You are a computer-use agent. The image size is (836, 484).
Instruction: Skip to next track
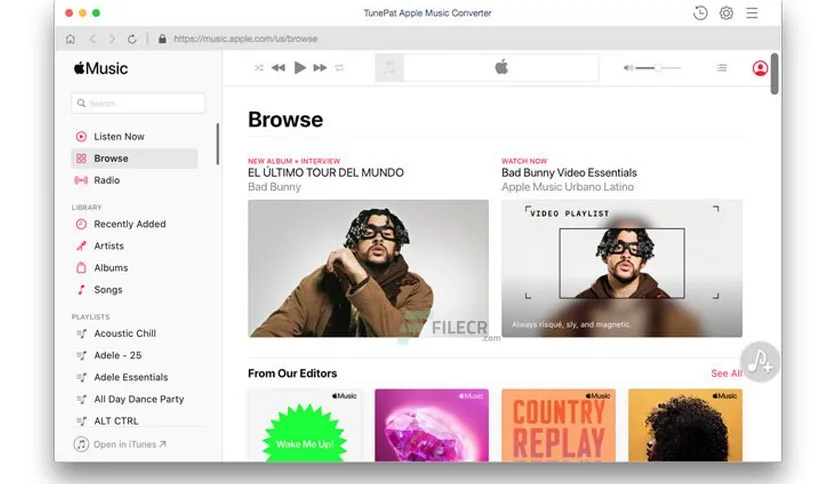pos(320,68)
